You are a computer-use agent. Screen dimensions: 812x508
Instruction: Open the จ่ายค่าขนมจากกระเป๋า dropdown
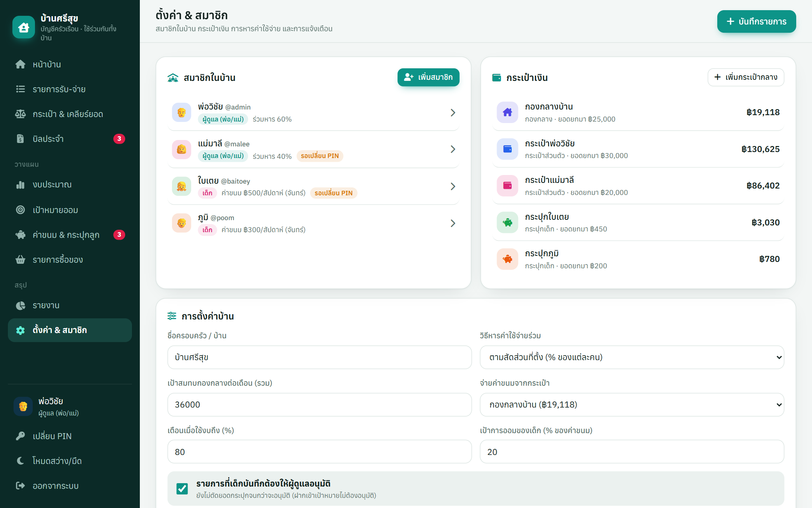point(632,405)
